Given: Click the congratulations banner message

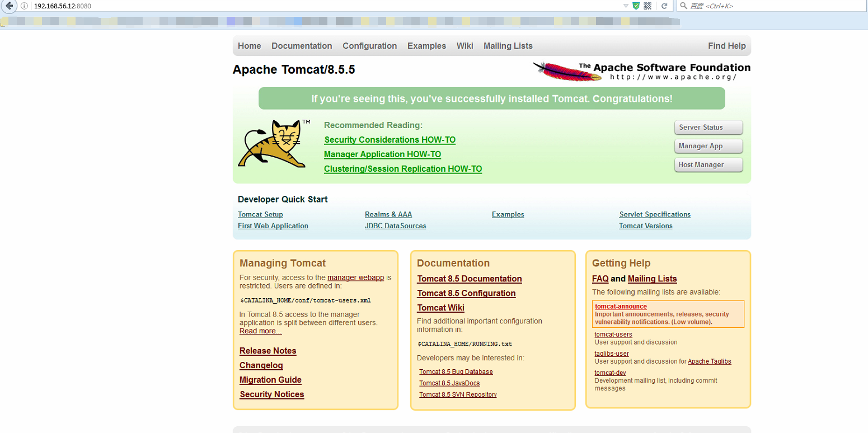Looking at the screenshot, I should [492, 99].
